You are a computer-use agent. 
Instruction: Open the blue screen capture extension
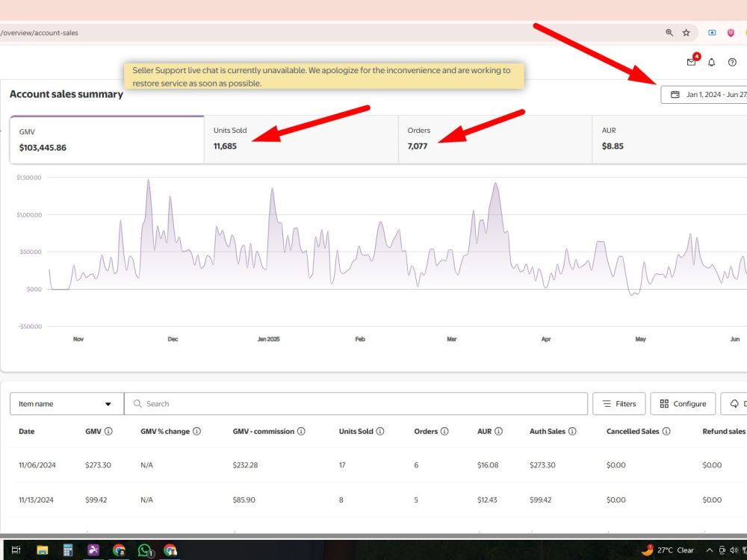712,32
